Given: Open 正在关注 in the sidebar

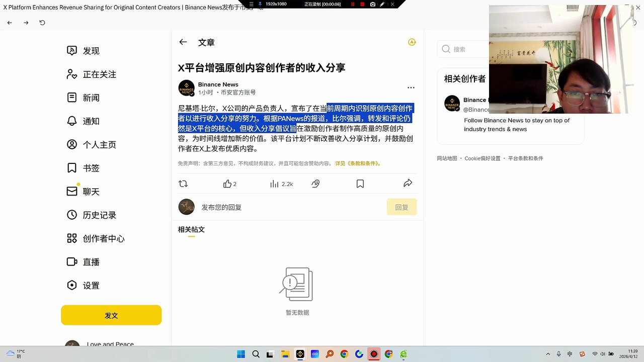Looking at the screenshot, I should click(x=92, y=74).
